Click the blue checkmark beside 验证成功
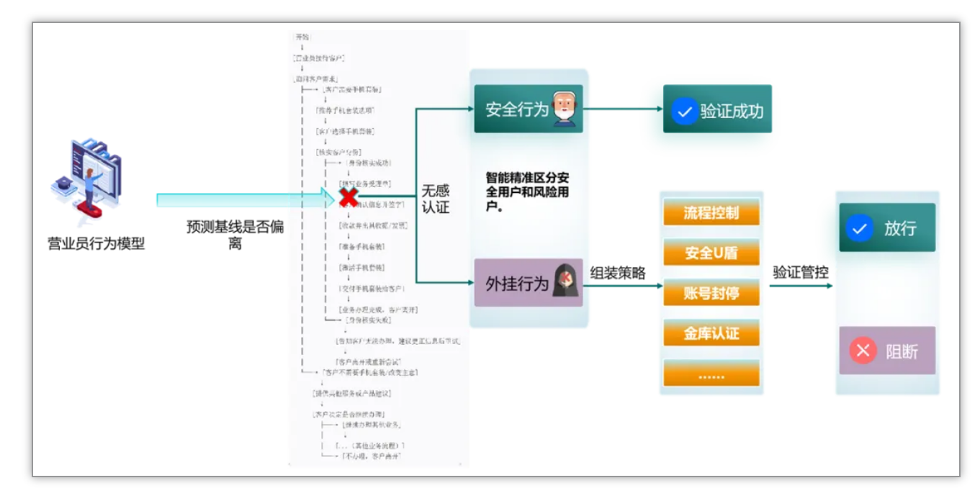 684,112
